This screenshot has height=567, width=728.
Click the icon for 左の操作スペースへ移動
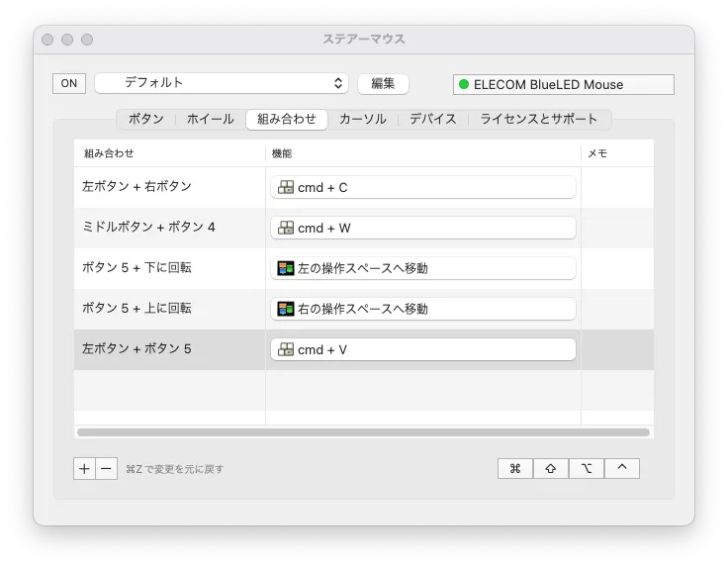coord(286,268)
